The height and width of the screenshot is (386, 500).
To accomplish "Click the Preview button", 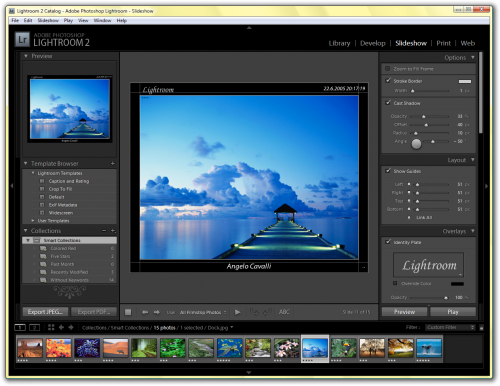I will tap(404, 312).
